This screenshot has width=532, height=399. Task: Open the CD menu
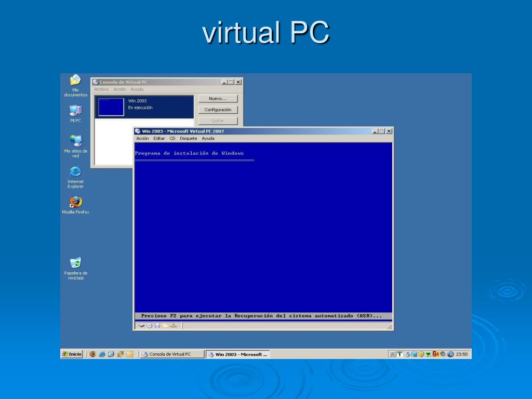pos(172,138)
